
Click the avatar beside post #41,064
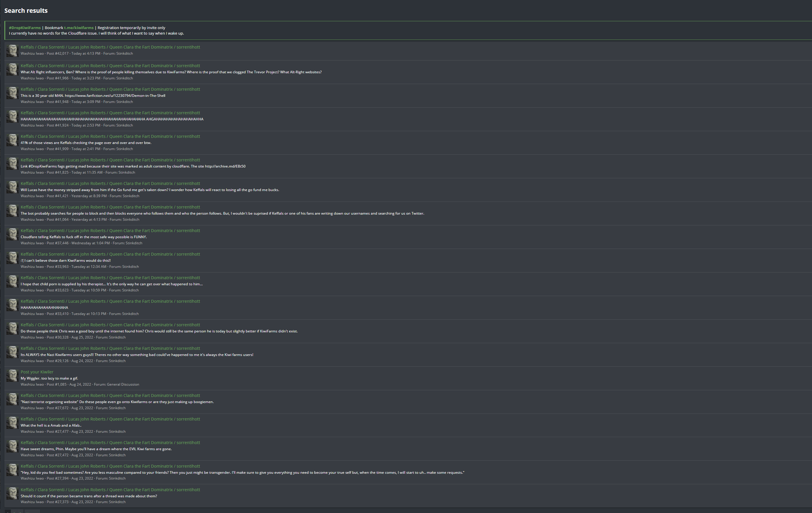click(13, 211)
